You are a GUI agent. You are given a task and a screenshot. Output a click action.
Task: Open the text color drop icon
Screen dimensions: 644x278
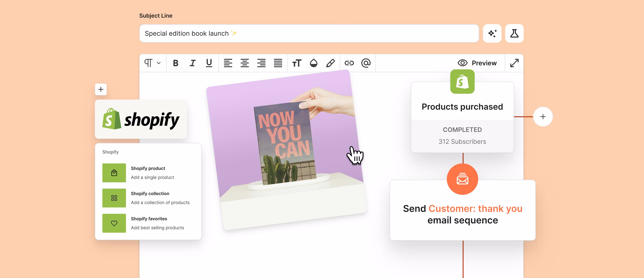click(x=314, y=63)
